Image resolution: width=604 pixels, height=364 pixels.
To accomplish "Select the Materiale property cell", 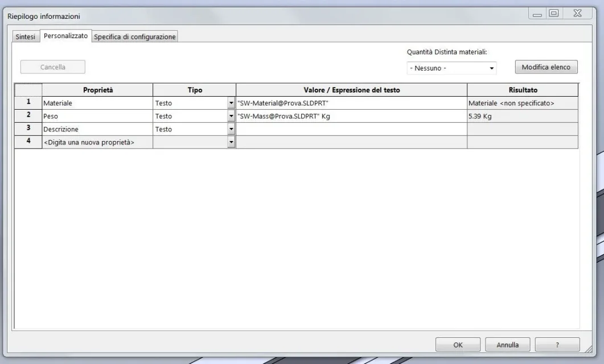I will click(97, 103).
